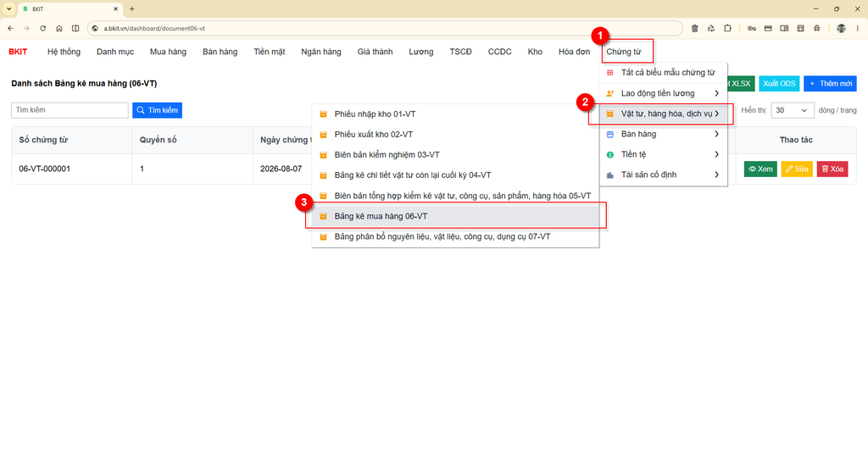The width and height of the screenshot is (868, 466).
Task: Expand Lao động tiền lương submenu
Action: click(663, 93)
